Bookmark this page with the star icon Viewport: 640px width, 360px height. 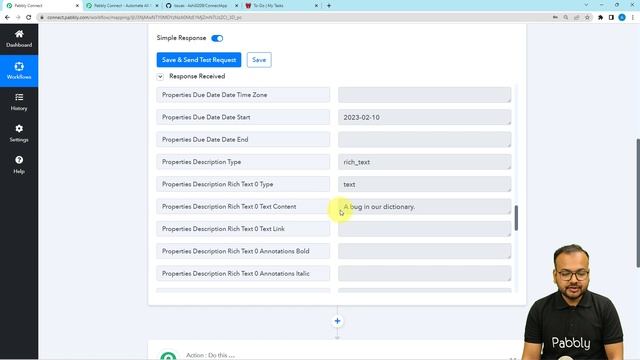click(x=587, y=17)
